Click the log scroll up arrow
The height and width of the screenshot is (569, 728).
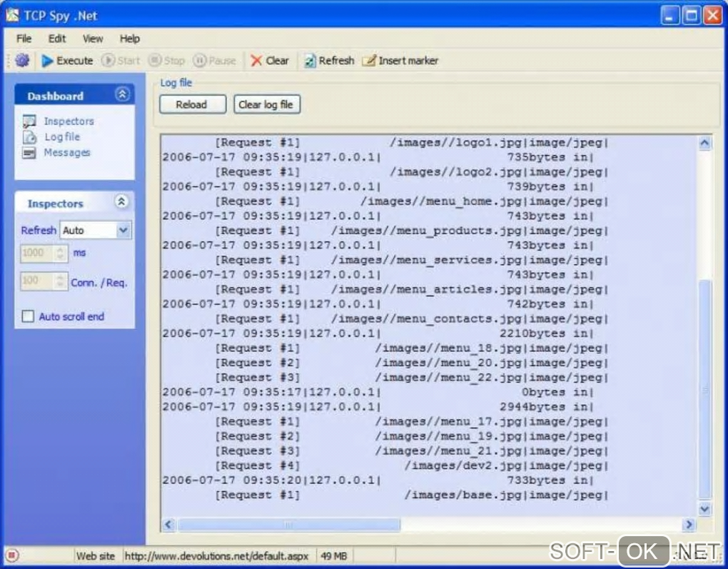pyautogui.click(x=704, y=143)
